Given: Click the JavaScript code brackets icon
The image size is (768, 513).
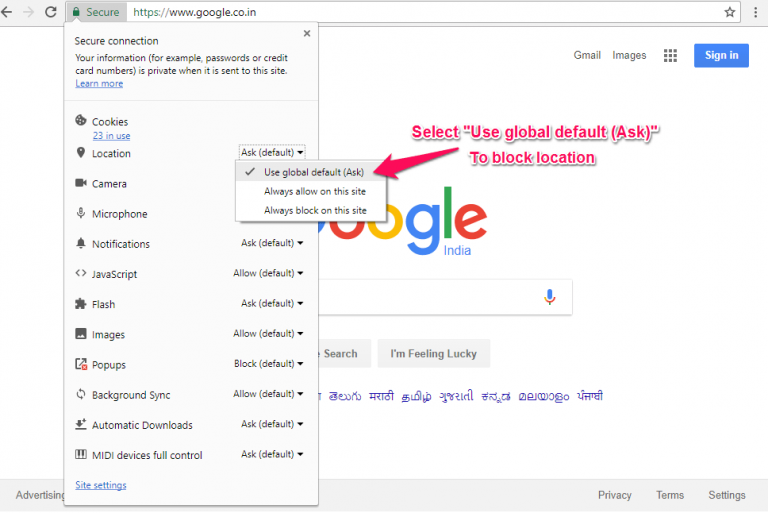Looking at the screenshot, I should (x=81, y=273).
